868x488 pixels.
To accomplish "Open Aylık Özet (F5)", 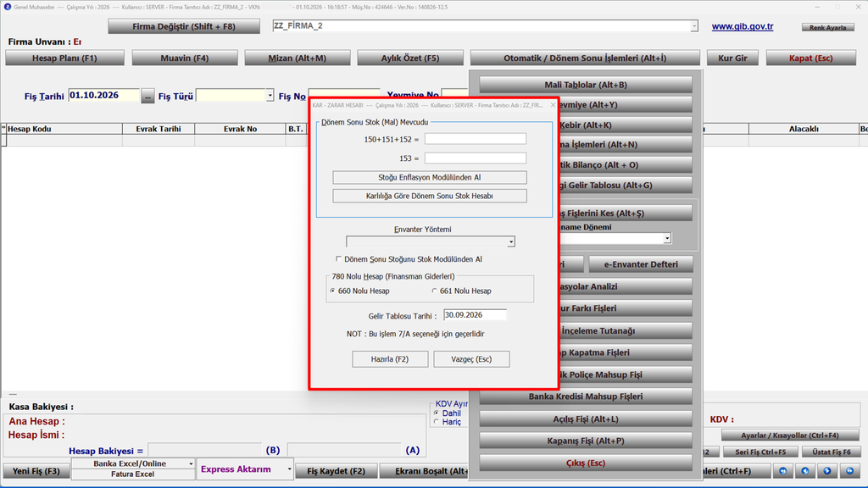I will point(410,58).
